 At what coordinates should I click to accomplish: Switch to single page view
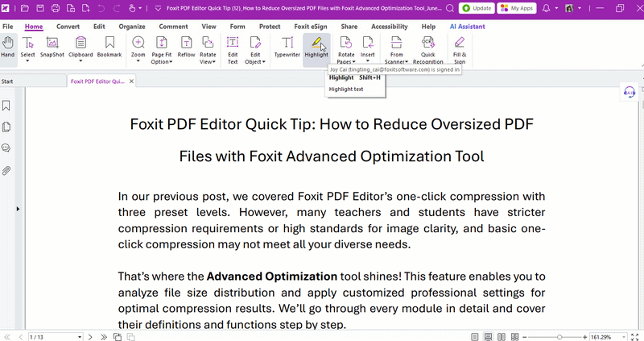pyautogui.click(x=474, y=337)
